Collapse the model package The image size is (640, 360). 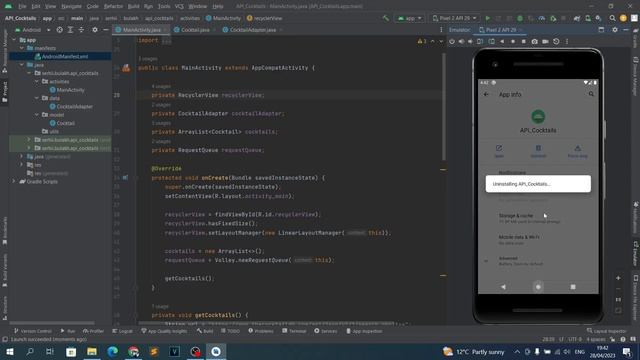[37, 115]
